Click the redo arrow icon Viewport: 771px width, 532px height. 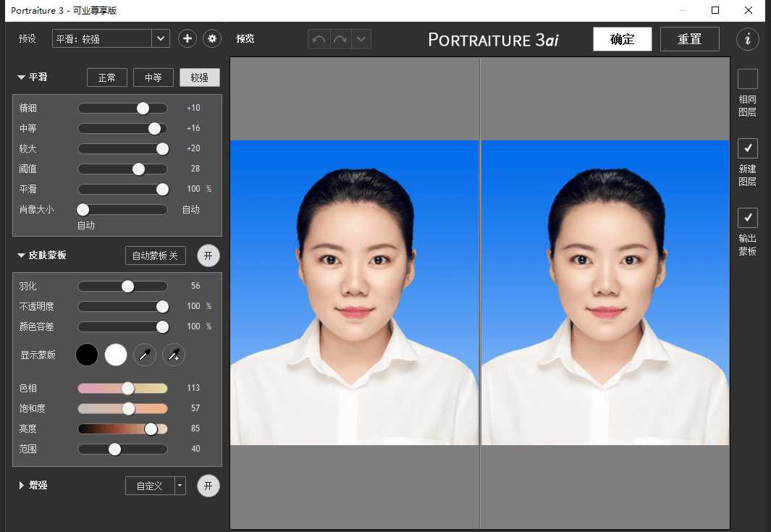click(340, 39)
